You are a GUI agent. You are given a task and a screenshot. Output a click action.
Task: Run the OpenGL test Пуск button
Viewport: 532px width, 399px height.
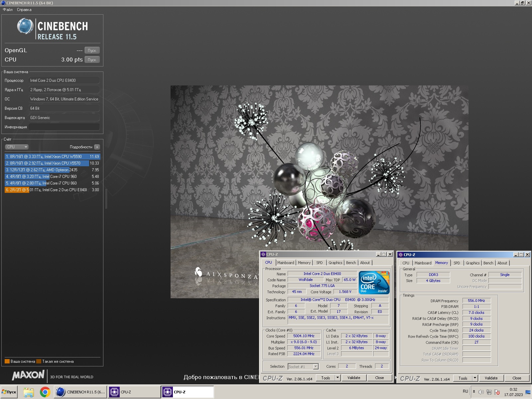[92, 51]
